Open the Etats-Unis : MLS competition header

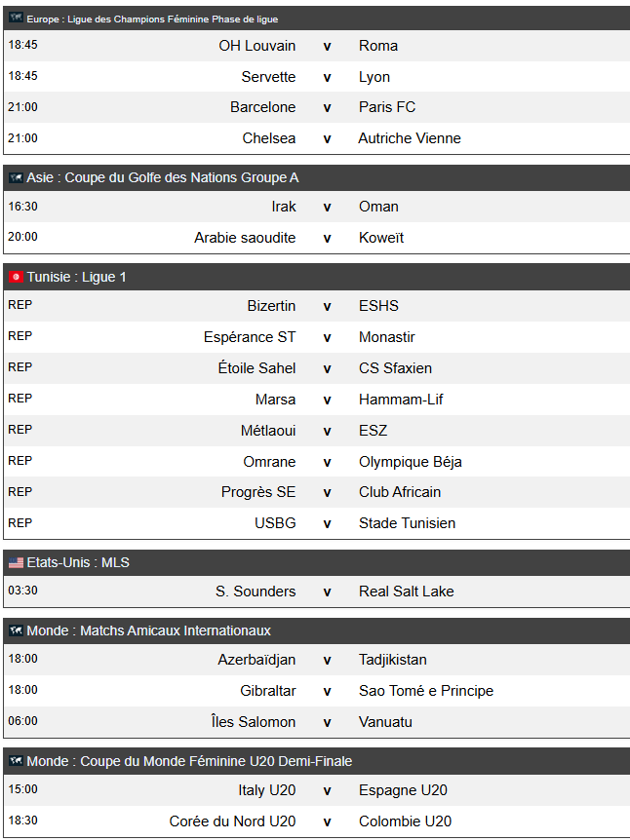[317, 562]
